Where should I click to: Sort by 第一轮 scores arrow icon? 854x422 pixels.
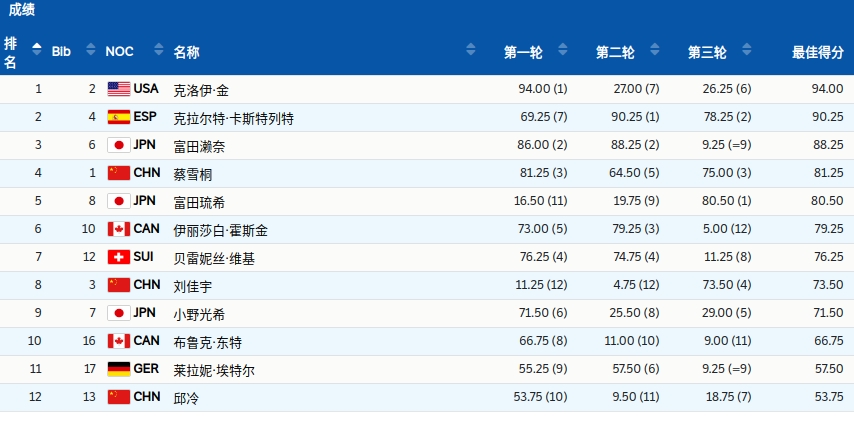pos(563,49)
